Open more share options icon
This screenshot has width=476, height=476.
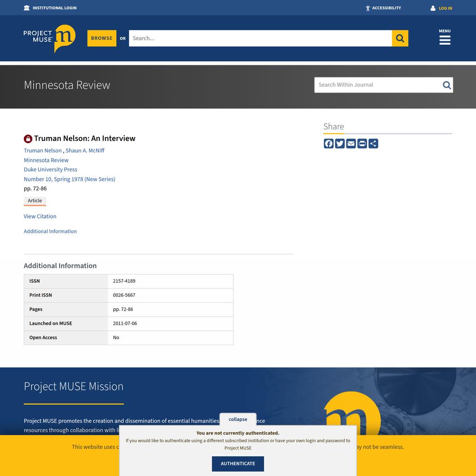[373, 144]
